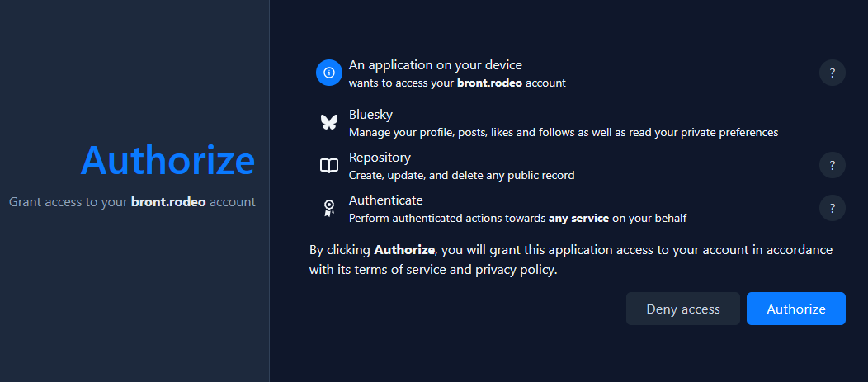The width and height of the screenshot is (868, 382).
Task: Click the Repository open book icon
Action: (x=329, y=166)
